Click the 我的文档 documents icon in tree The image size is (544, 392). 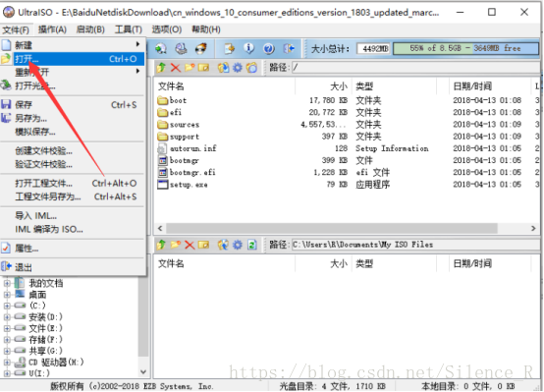tap(20, 283)
